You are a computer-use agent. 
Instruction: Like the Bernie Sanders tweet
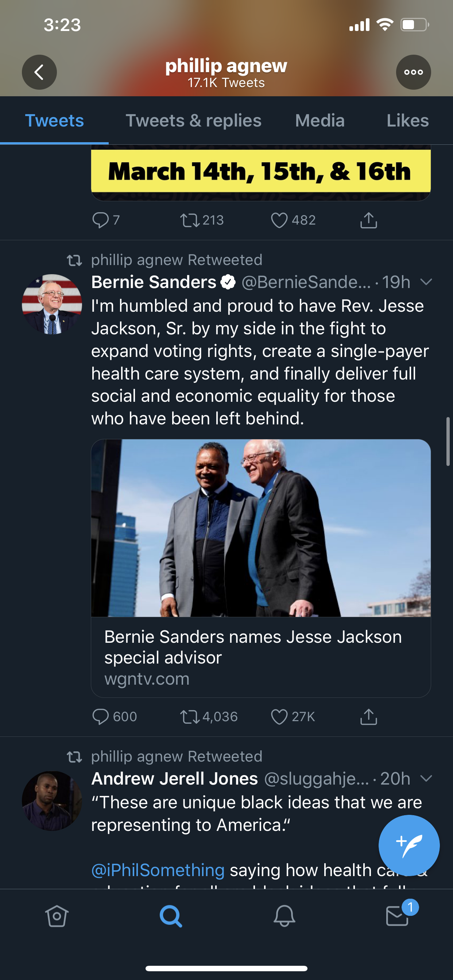[x=279, y=717]
